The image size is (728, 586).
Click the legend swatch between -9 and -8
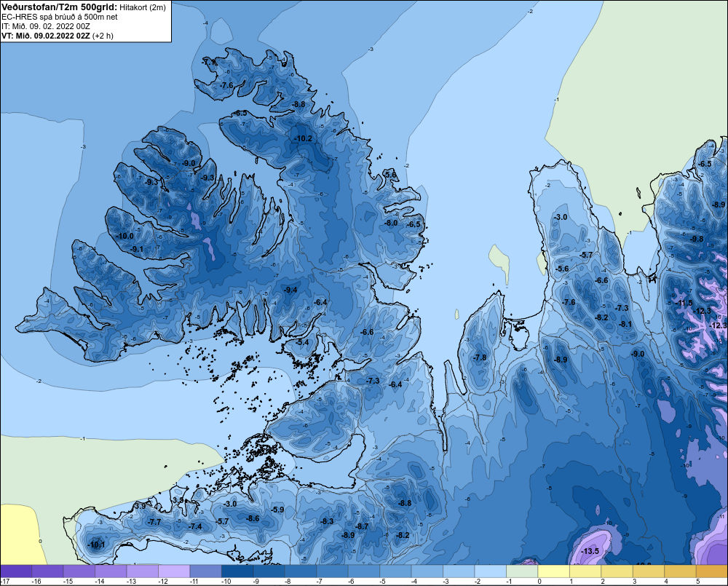coord(269,571)
